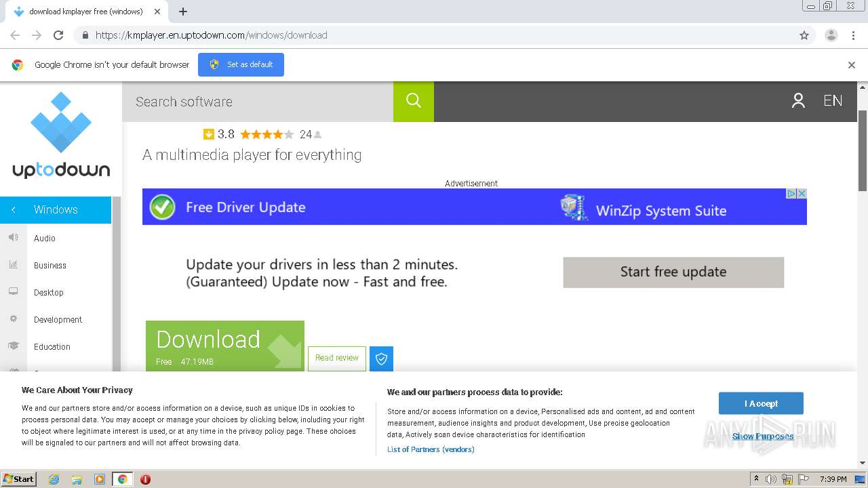Open the Audio category
The width and height of the screenshot is (868, 488).
pyautogui.click(x=45, y=239)
